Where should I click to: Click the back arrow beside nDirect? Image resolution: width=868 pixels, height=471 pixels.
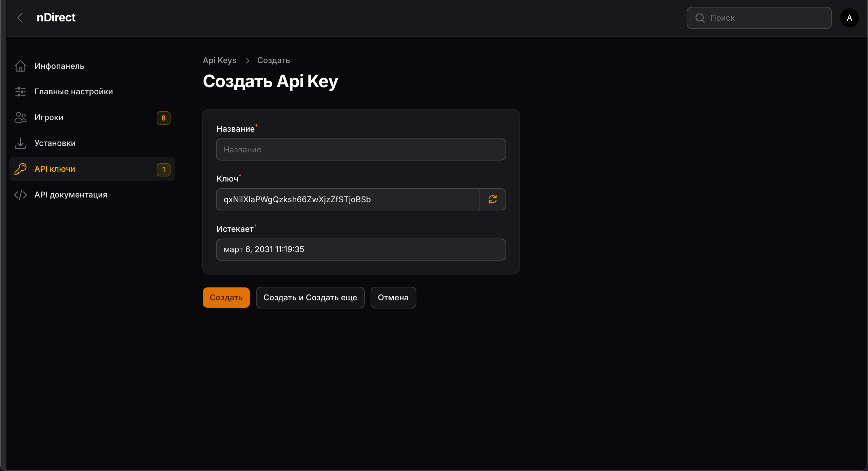(x=20, y=18)
